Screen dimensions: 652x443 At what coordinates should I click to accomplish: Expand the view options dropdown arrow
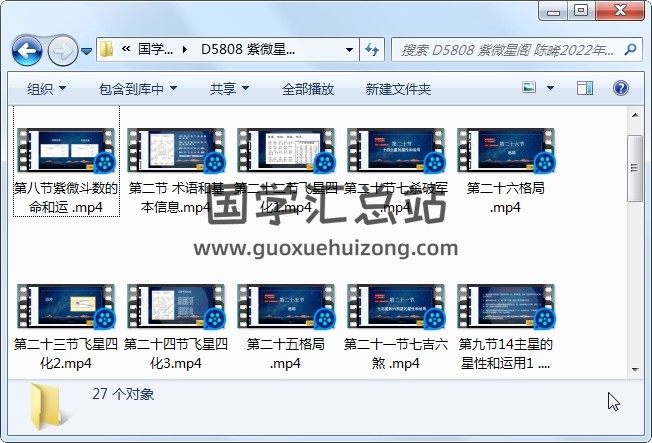tap(550, 88)
